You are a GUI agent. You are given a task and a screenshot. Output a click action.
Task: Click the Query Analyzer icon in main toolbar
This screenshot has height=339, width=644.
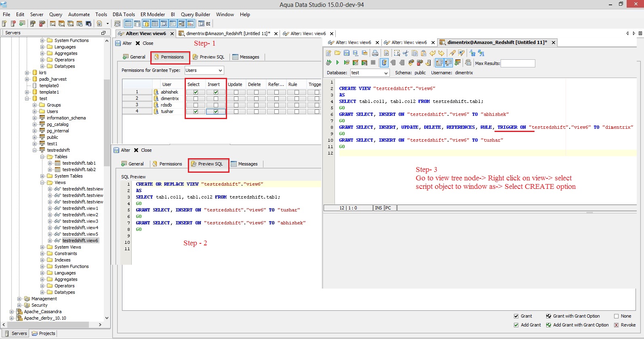point(53,23)
